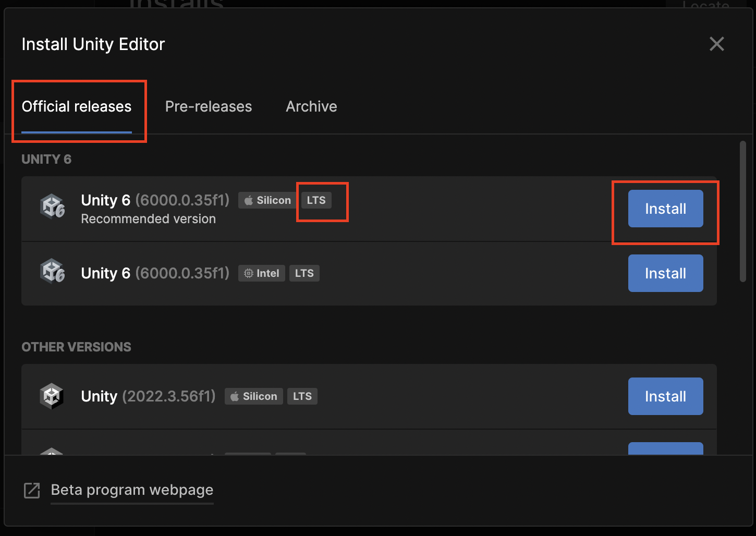Click the Unity 6 Intel row logo icon

click(52, 271)
